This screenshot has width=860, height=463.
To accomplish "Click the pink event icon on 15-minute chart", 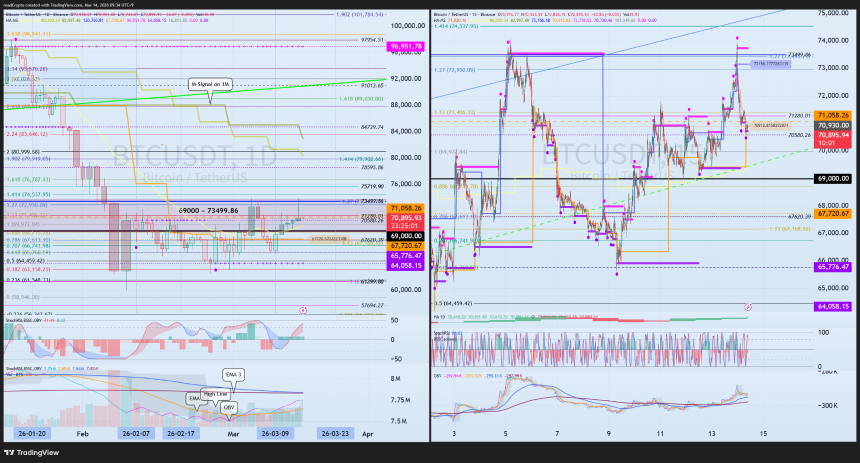I will 748,307.
